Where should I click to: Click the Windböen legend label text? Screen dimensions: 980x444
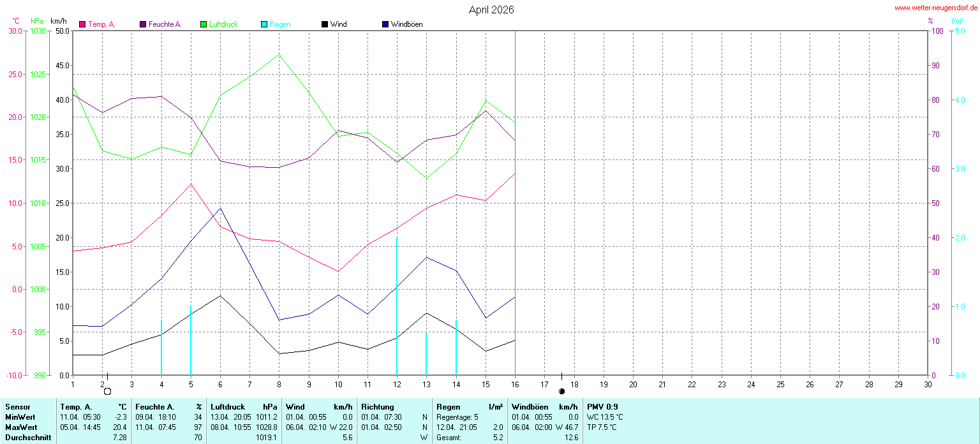pos(406,24)
